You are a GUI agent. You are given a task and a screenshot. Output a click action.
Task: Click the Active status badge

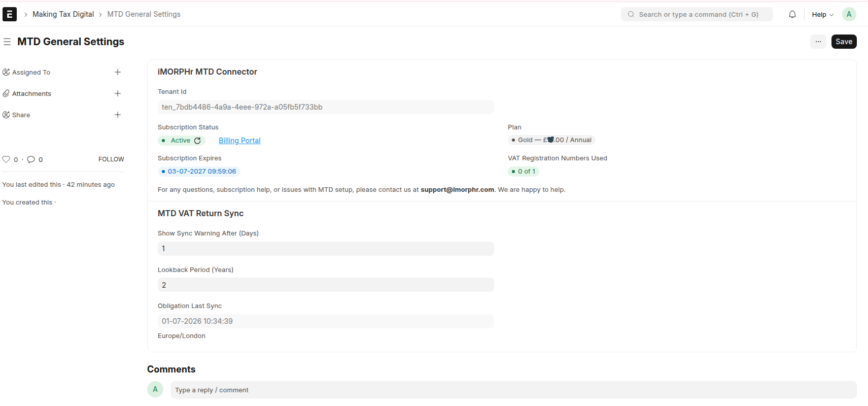click(182, 141)
